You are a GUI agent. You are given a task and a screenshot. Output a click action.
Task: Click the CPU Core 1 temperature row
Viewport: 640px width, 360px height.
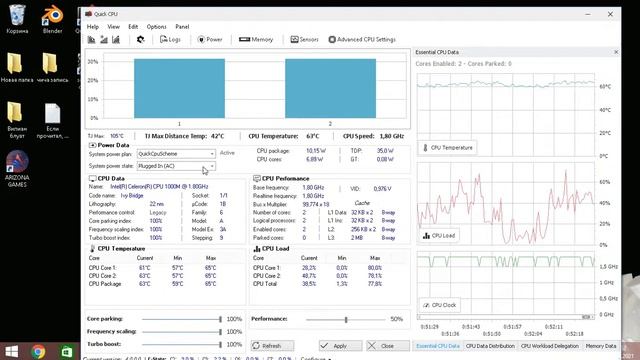[153, 268]
